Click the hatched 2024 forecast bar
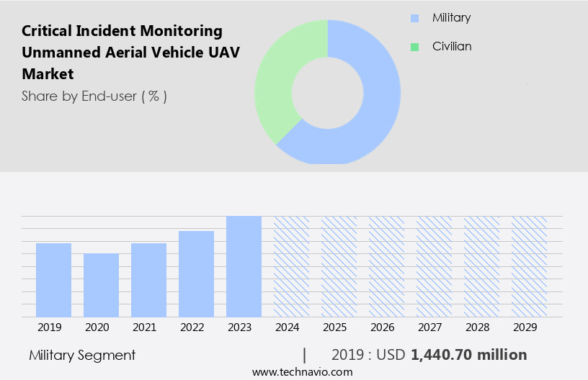Viewport: 588px width, 380px height. (x=291, y=266)
